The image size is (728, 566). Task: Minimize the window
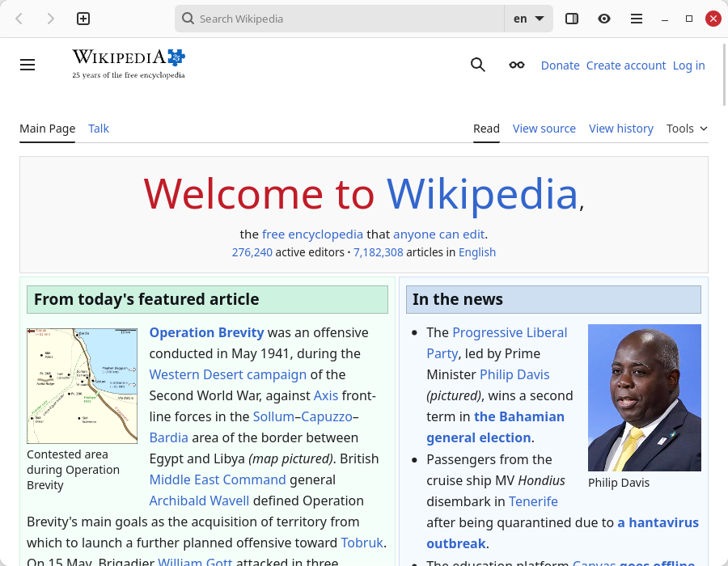[665, 19]
